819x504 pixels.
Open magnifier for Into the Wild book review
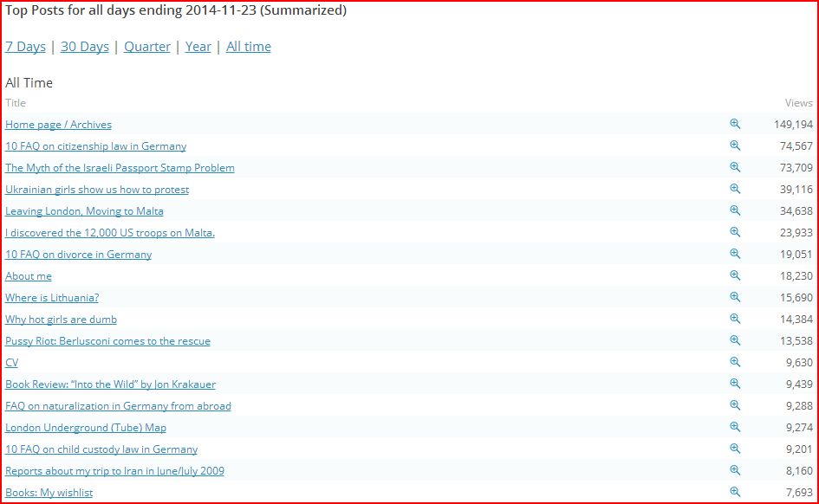point(735,384)
